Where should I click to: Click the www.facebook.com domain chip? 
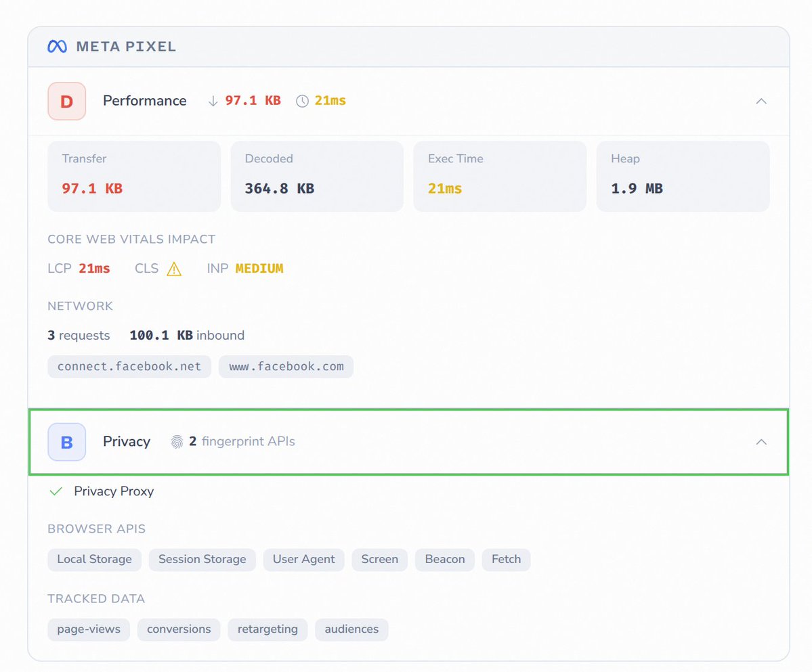(x=286, y=366)
